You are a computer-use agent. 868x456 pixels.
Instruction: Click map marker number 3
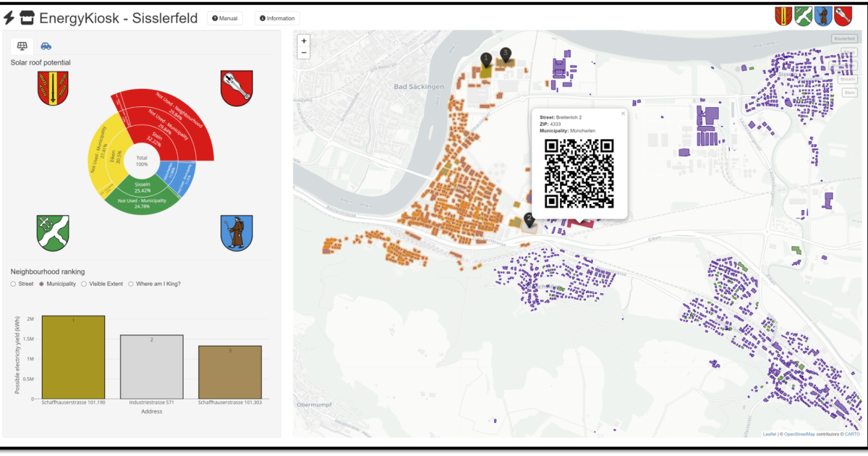pyautogui.click(x=506, y=54)
